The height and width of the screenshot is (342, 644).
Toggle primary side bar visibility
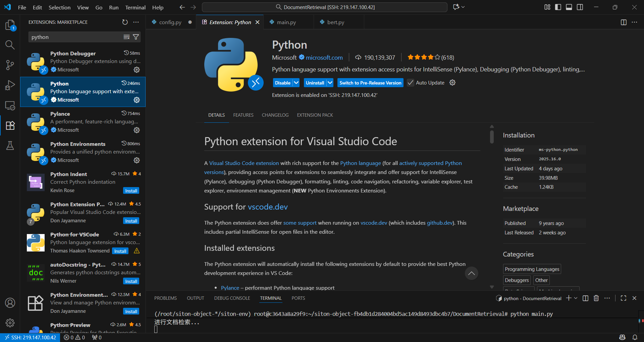[x=558, y=7]
